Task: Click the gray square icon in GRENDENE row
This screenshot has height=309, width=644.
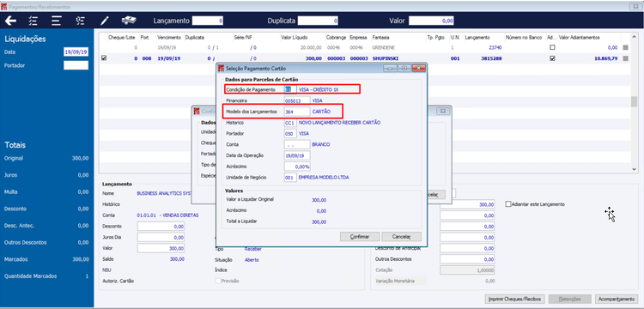Action: coord(625,47)
